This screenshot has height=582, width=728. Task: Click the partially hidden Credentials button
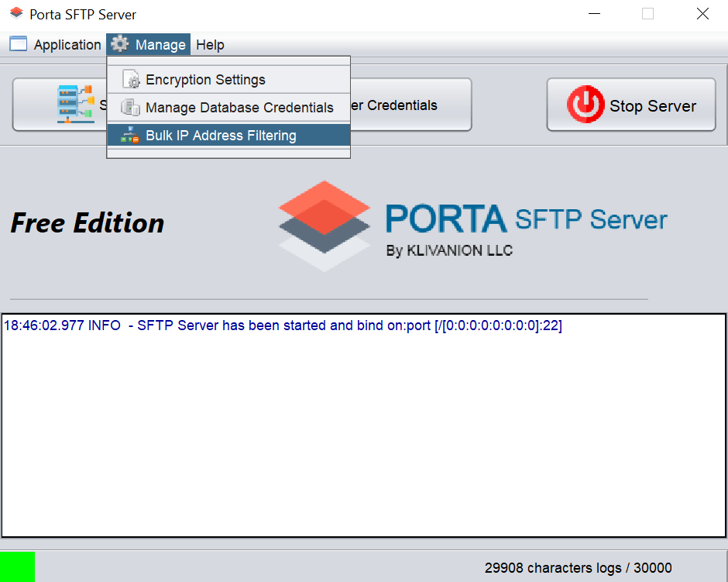point(411,105)
